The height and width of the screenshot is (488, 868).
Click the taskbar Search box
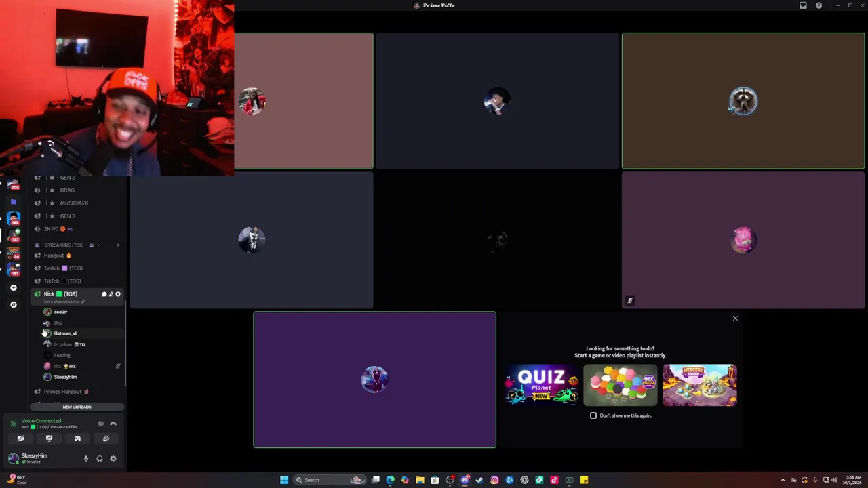[329, 480]
